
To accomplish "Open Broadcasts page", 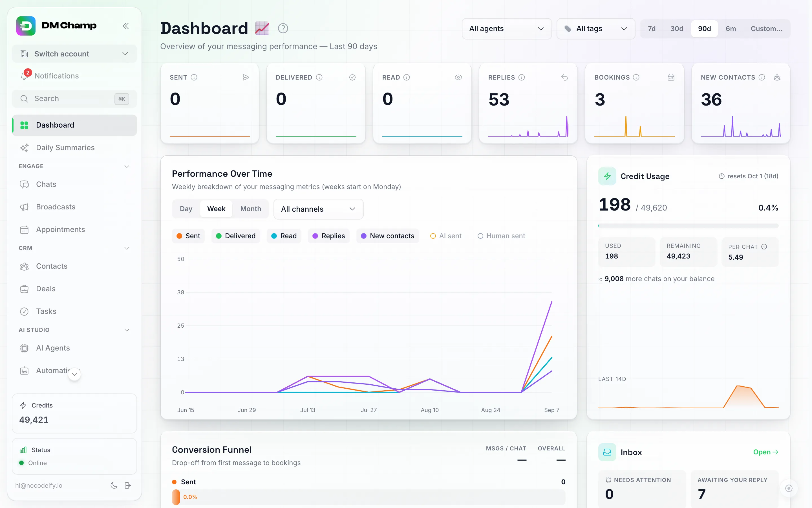I will coord(74,207).
